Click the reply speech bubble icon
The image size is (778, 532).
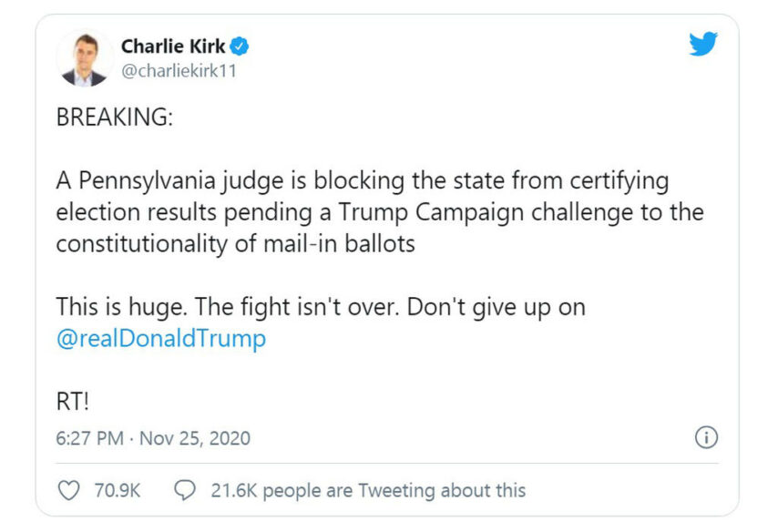click(x=184, y=490)
